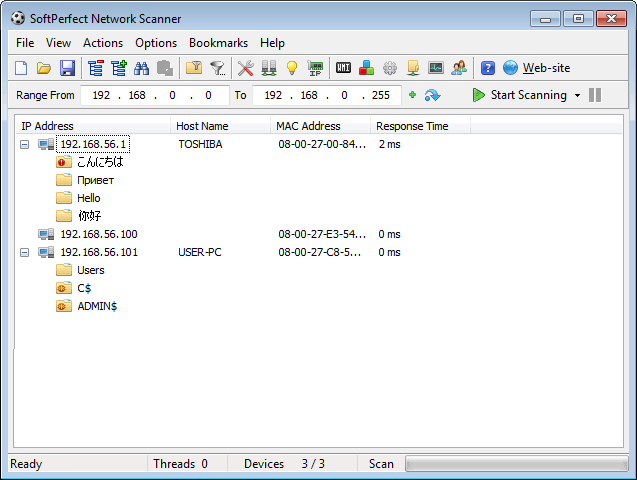
Task: Sort by the MAC Address column header
Action: tap(321, 126)
